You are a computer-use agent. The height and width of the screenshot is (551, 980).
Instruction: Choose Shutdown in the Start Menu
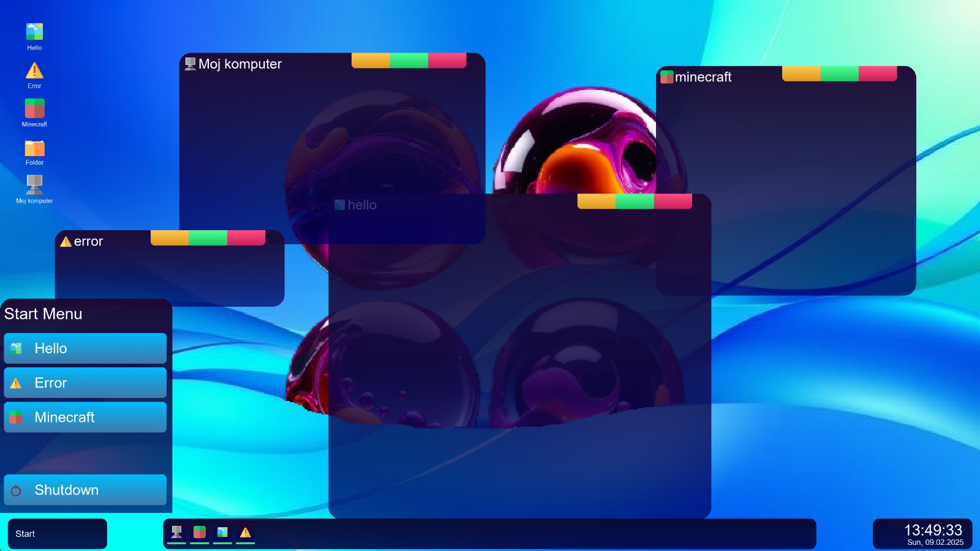[85, 490]
